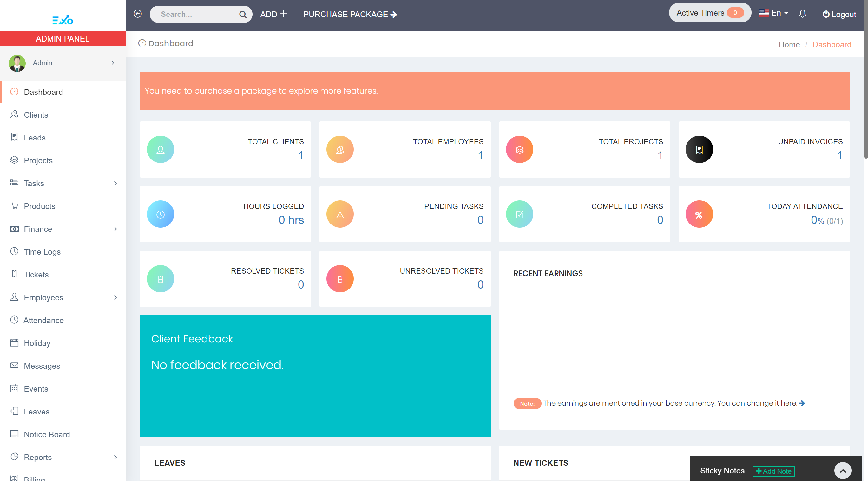Click the Total Clients circle icon

161,149
